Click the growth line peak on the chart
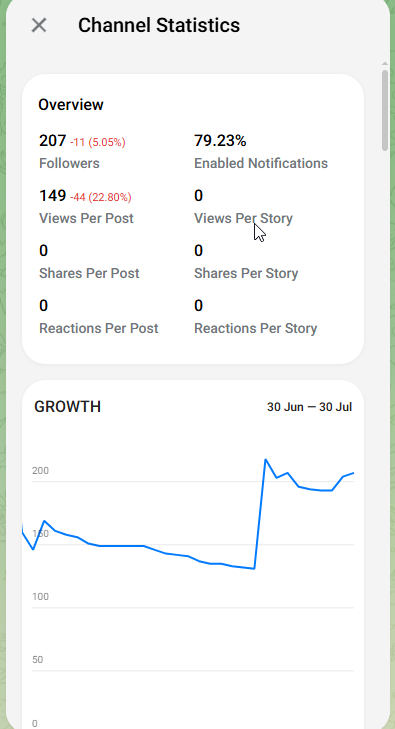Image resolution: width=395 pixels, height=729 pixels. tap(266, 460)
